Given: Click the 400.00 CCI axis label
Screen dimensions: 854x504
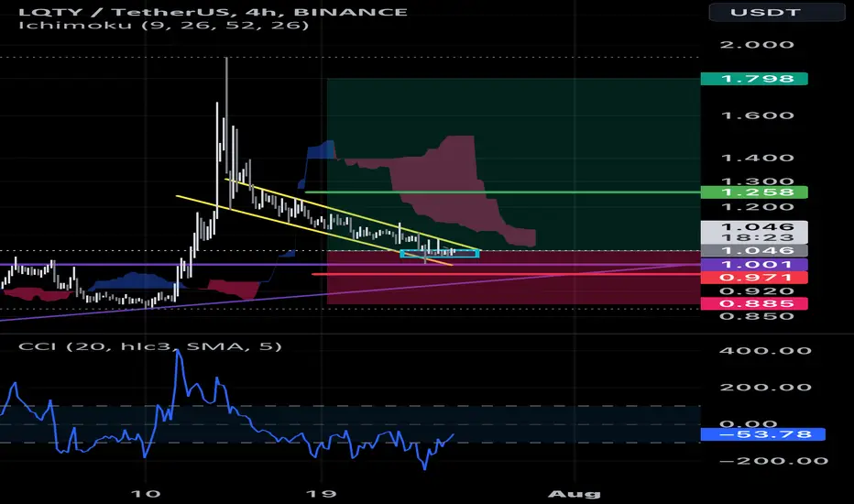Looking at the screenshot, I should (765, 350).
